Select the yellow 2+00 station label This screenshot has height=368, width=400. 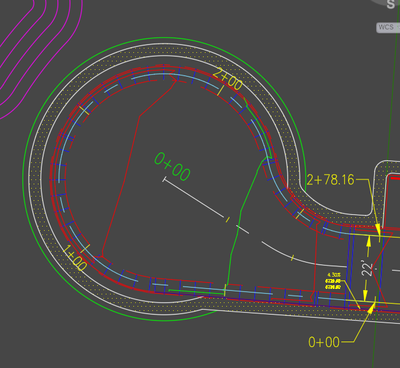228,79
